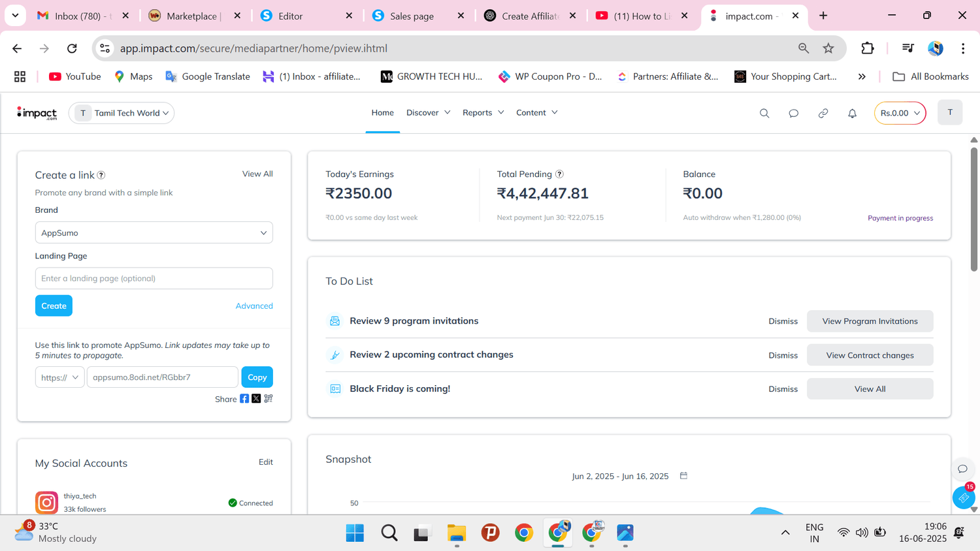Open the https:// protocol dropdown
The height and width of the screenshot is (551, 980).
coord(59,377)
